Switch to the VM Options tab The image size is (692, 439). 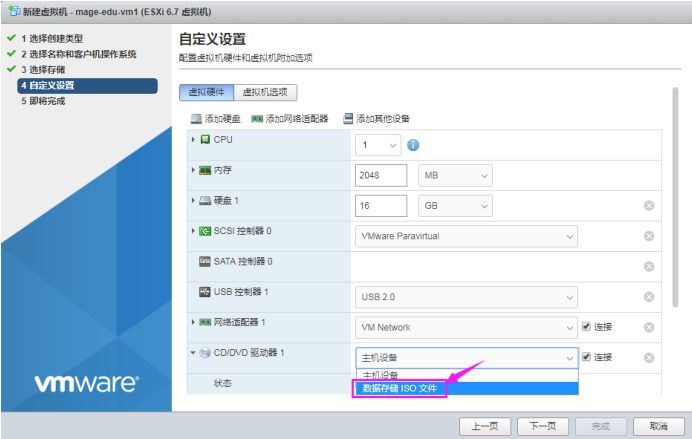click(265, 92)
